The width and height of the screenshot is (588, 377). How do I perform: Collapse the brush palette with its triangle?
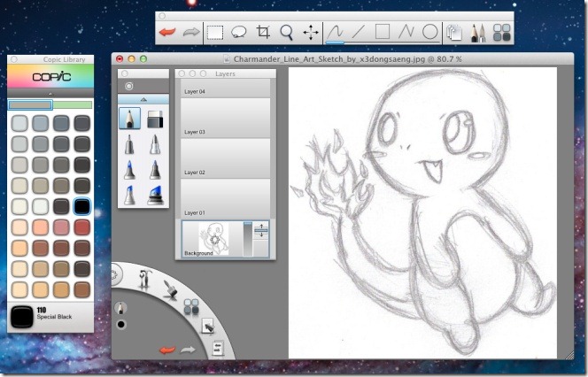point(143,100)
